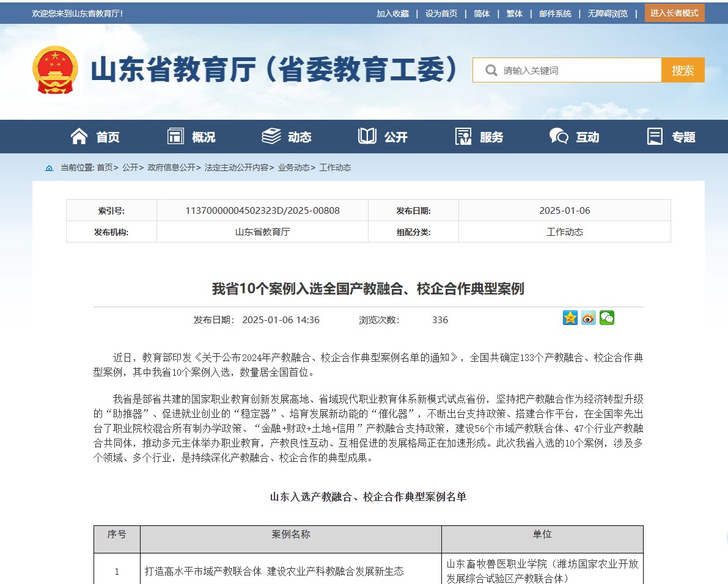728x584 pixels.
Task: Click the case name 打造高水平市域产教联合体
Action: pos(274,571)
